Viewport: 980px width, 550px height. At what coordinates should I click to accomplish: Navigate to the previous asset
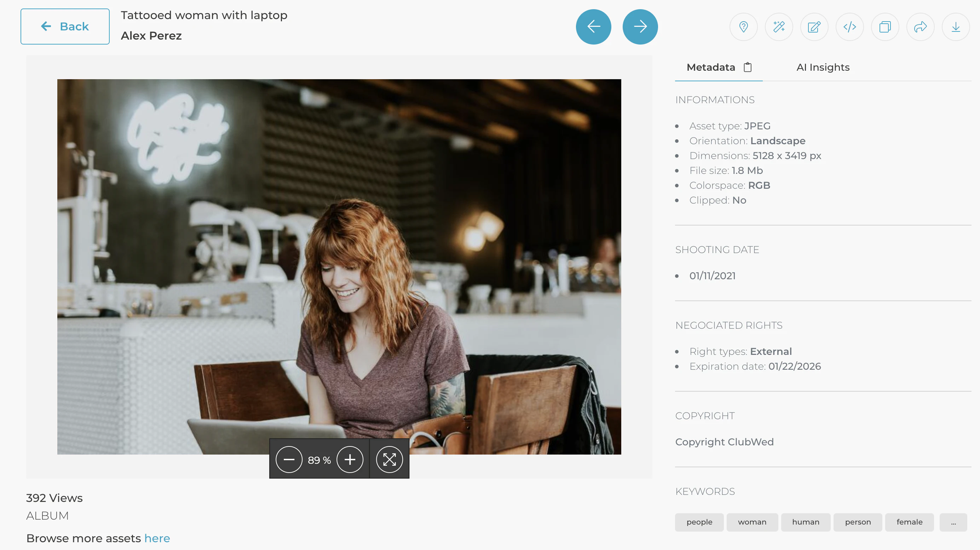tap(593, 27)
